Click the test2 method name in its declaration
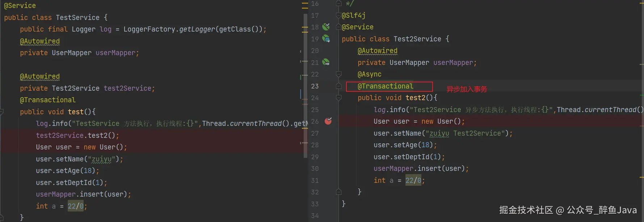This screenshot has width=644, height=222. [x=416, y=98]
